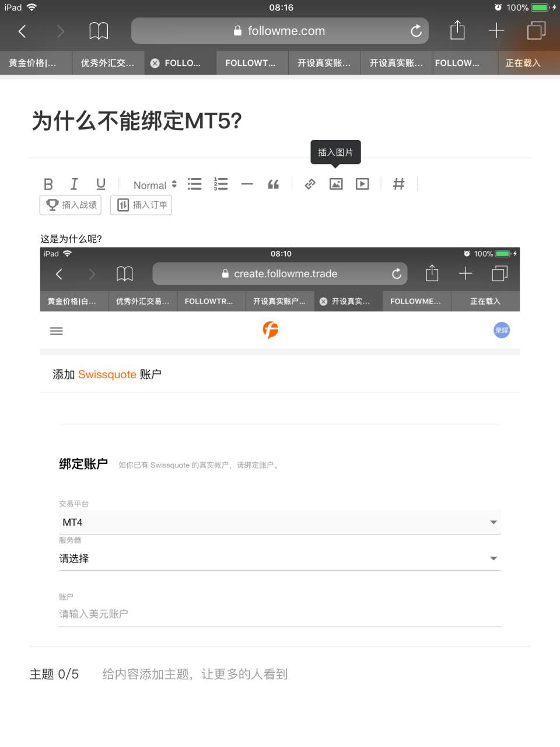Switch to 优秀外汇交 tab
This screenshot has height=747, width=560.
click(x=108, y=63)
